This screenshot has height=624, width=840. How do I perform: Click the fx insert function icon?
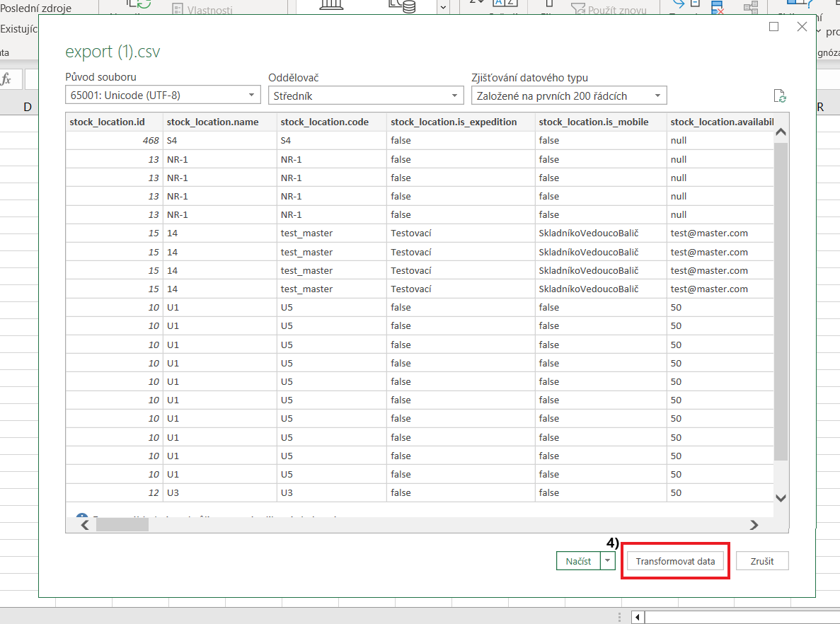(6, 79)
